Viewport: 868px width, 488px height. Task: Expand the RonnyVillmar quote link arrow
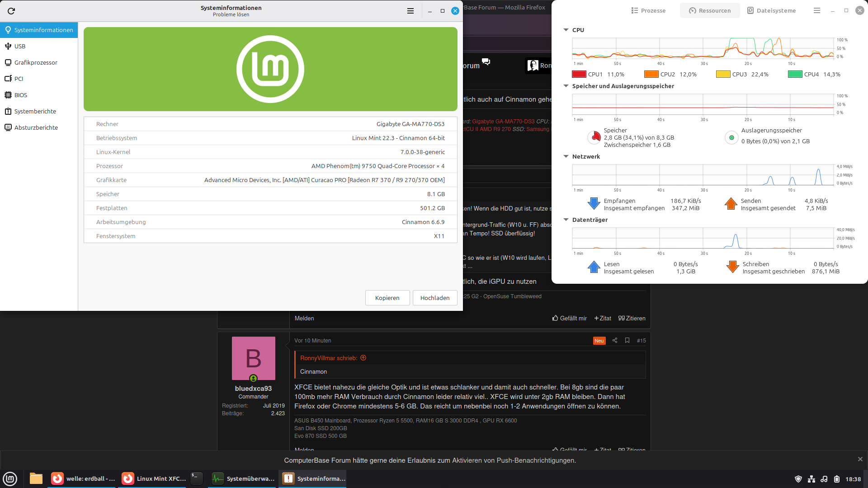(363, 358)
